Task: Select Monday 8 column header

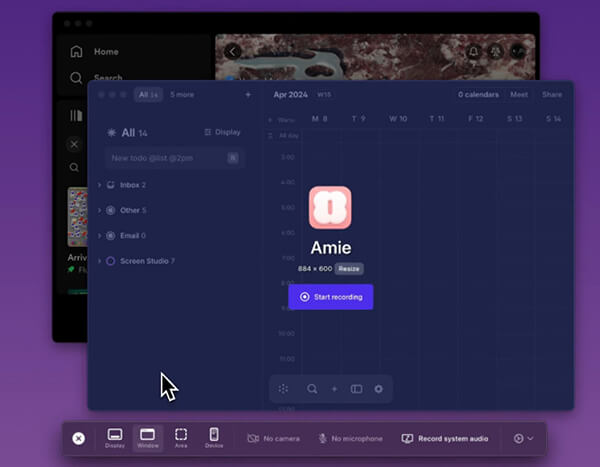Action: 320,119
